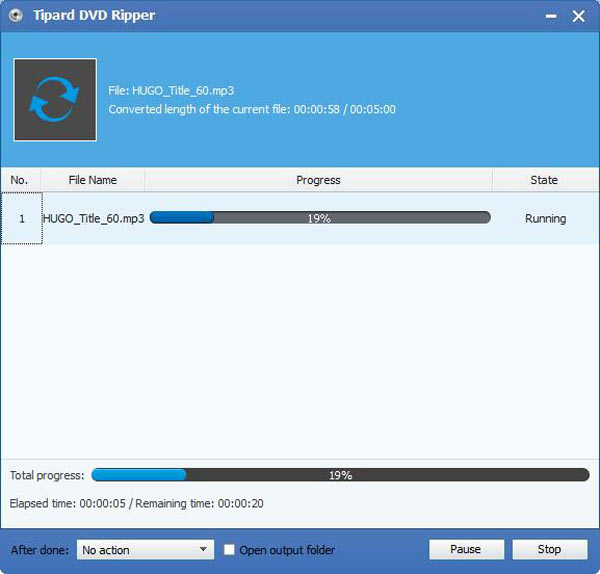Click the Total progress label
600x574 pixels.
[47, 475]
